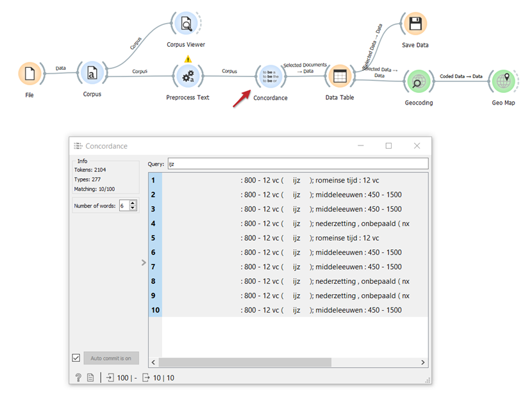Viewport: 532px width, 403px height.
Task: Open the Corpus Viewer widget
Action: [186, 24]
